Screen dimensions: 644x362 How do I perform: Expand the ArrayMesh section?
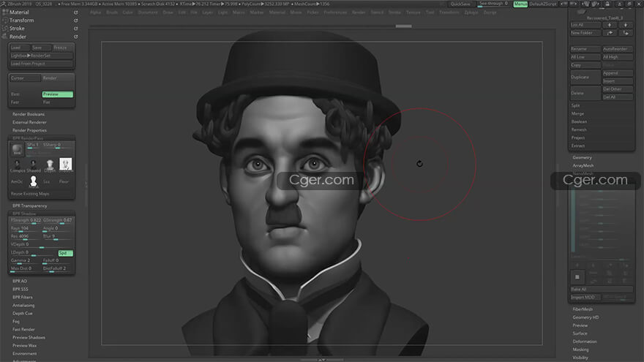[x=583, y=165]
